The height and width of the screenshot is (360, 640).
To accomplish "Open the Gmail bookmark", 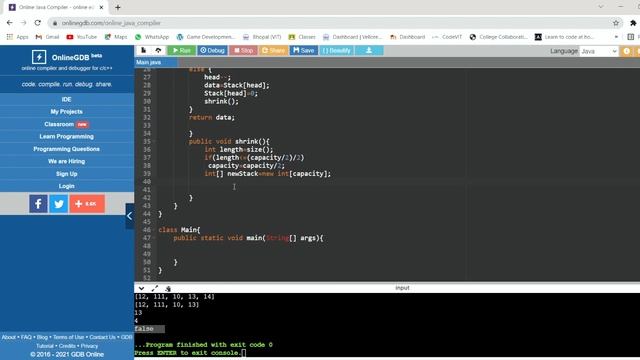I will click(x=47, y=37).
